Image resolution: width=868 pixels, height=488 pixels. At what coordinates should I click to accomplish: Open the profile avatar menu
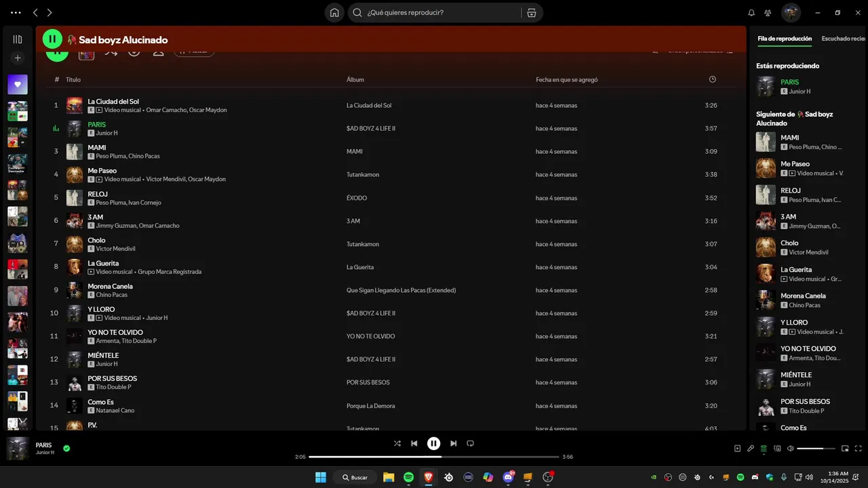(791, 12)
